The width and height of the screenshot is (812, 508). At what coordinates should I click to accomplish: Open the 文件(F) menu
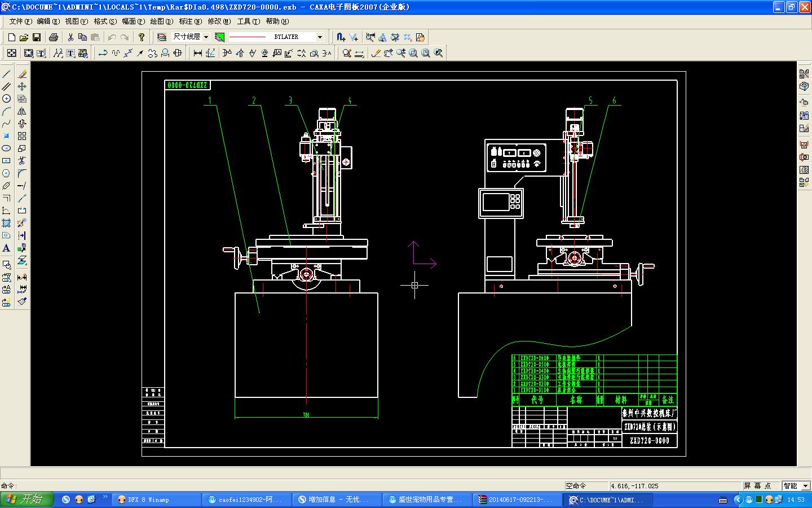[20, 21]
